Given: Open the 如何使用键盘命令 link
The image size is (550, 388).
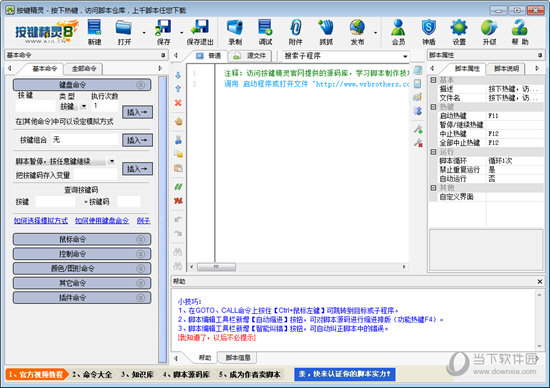Looking at the screenshot, I should [x=102, y=221].
